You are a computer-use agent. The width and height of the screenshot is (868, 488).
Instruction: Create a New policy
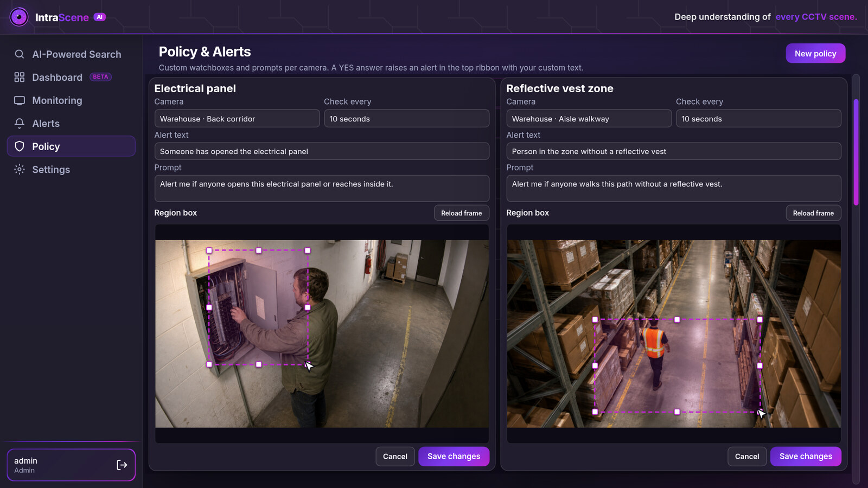tap(815, 53)
